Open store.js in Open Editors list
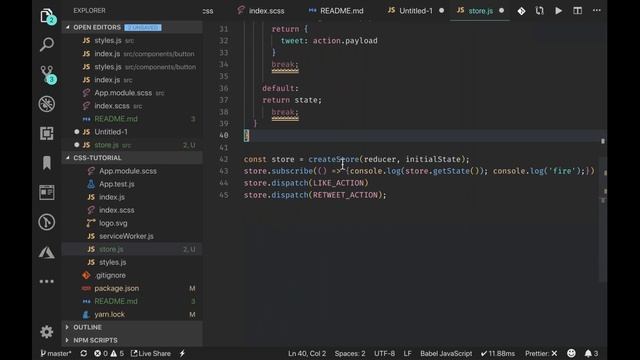Viewport: 640px width, 360px height. tap(132, 145)
